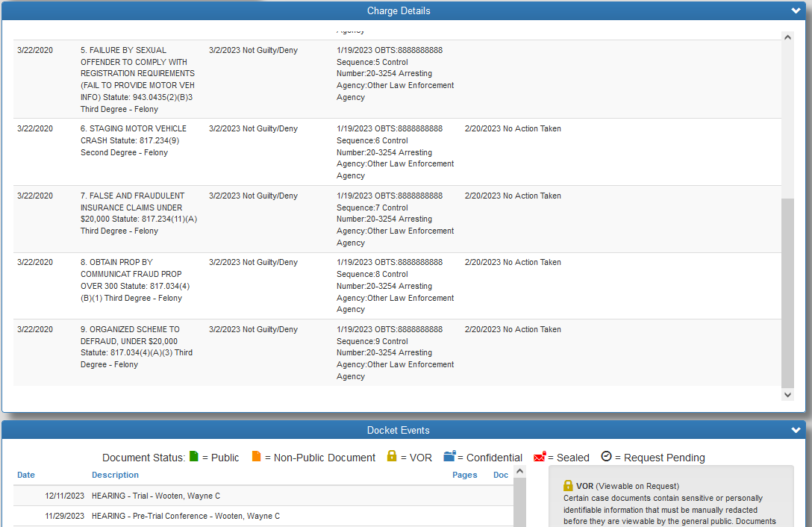Select HEARING - Pre-Trial Conference docket row
Viewport: 812px width, 527px height.
263,516
